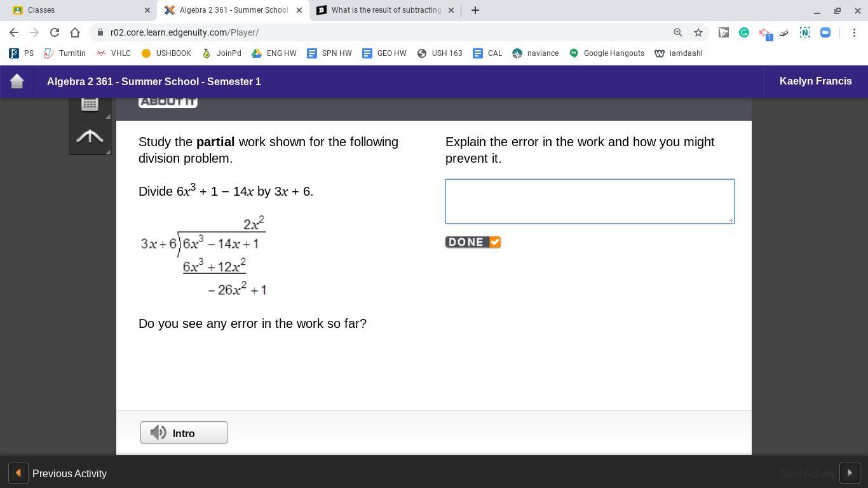Bookmark this page with star icon
868x488 pixels.
(698, 32)
